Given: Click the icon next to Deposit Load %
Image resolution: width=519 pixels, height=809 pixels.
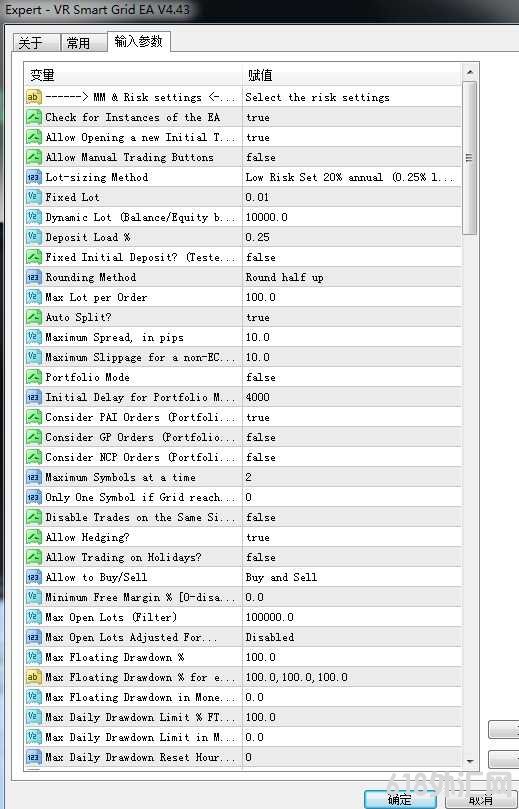Looking at the screenshot, I should pos(34,237).
